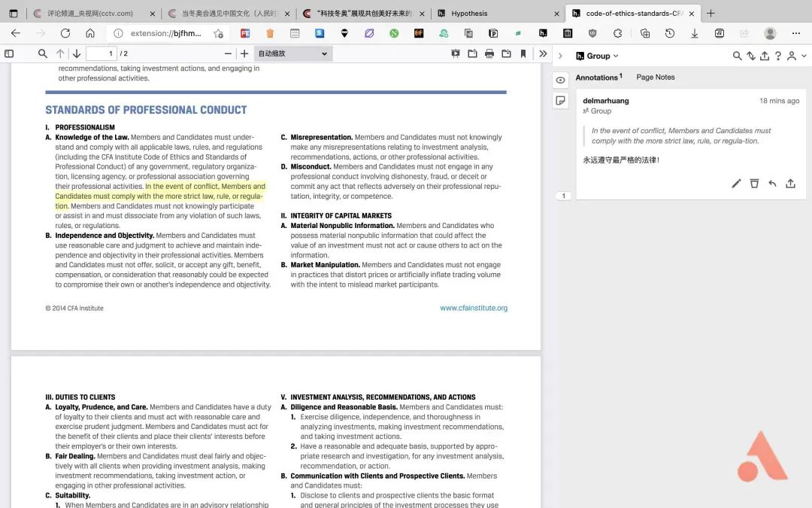Screen dimensions: 812x508
Task: Open the PDF find search tool
Action: (x=42, y=53)
